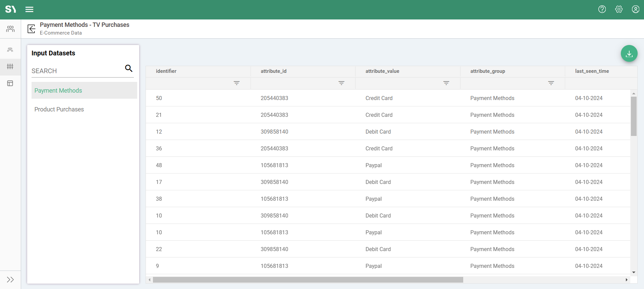Click the last_seen_time column header
Screen dimensions: 644x289
pos(592,71)
